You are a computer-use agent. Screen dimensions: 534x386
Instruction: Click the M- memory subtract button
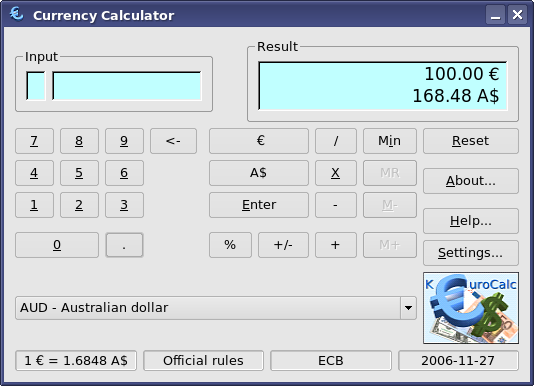[x=390, y=205]
